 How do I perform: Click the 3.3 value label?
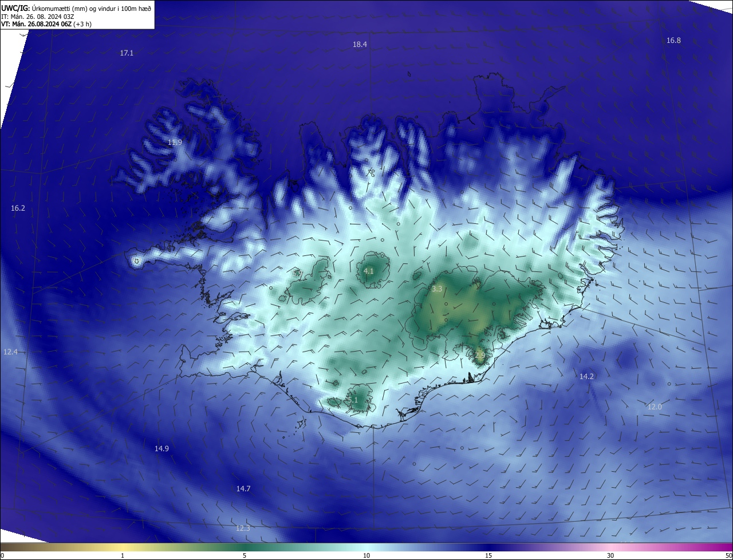click(x=437, y=289)
